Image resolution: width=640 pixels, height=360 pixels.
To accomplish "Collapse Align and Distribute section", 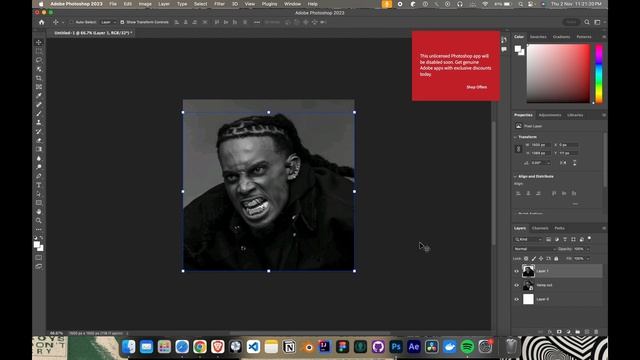I will point(516,176).
